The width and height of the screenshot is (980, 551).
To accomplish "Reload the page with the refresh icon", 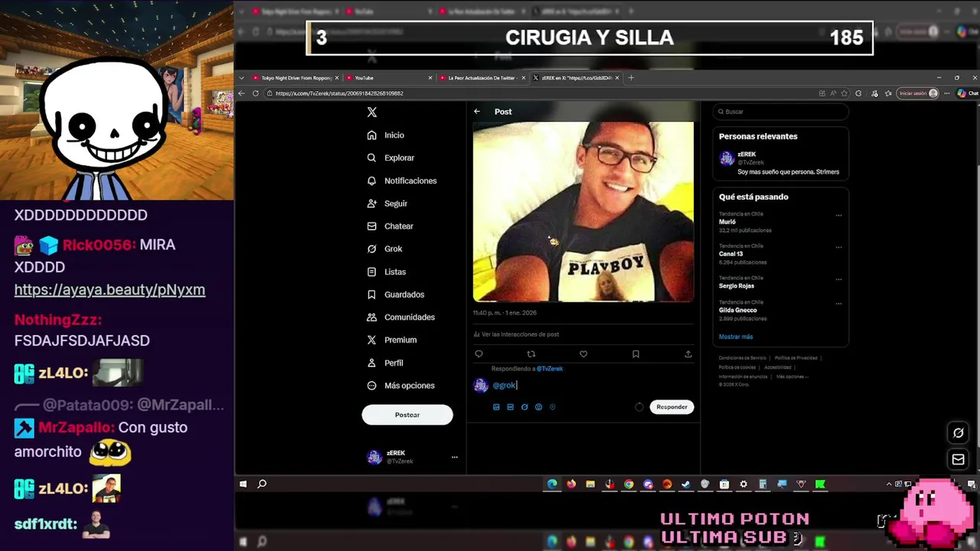I will tap(256, 93).
